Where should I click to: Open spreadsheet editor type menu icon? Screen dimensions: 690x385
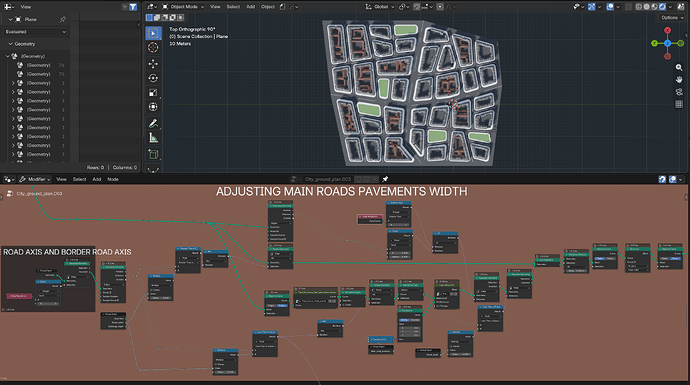[x=9, y=7]
